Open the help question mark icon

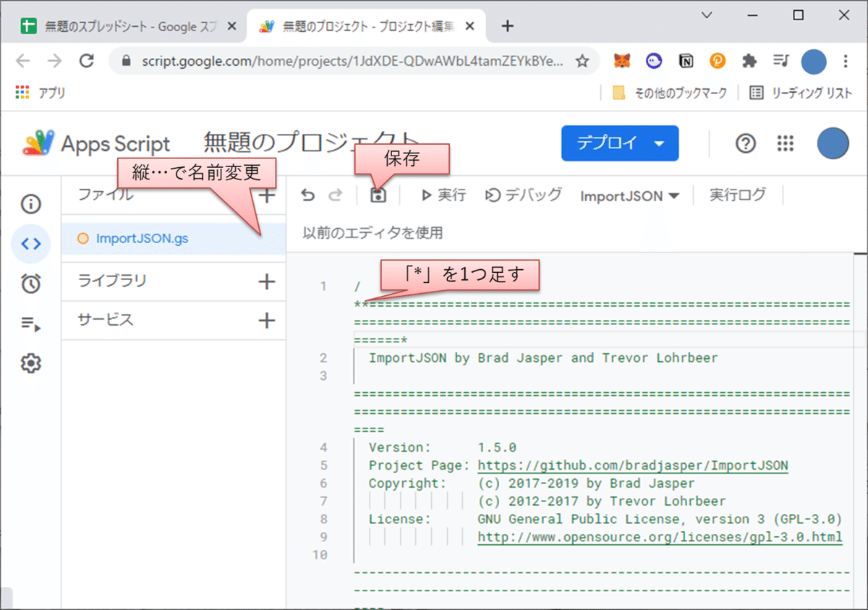(745, 144)
